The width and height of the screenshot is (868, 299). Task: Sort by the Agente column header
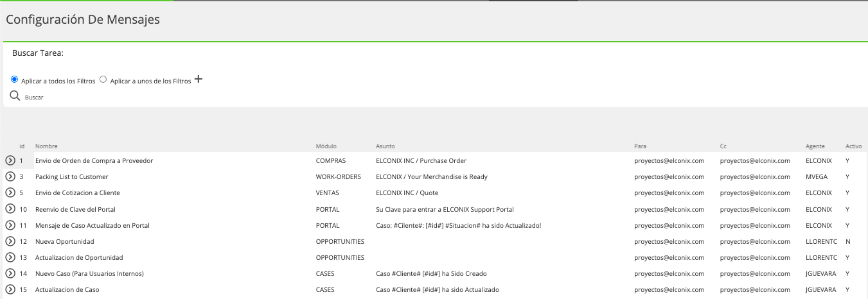815,146
